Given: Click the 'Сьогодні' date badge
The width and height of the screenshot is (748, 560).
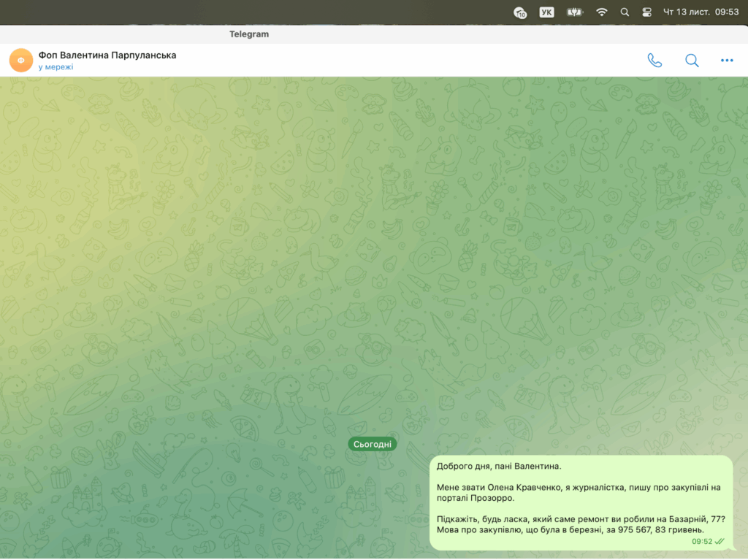Looking at the screenshot, I should coord(373,444).
